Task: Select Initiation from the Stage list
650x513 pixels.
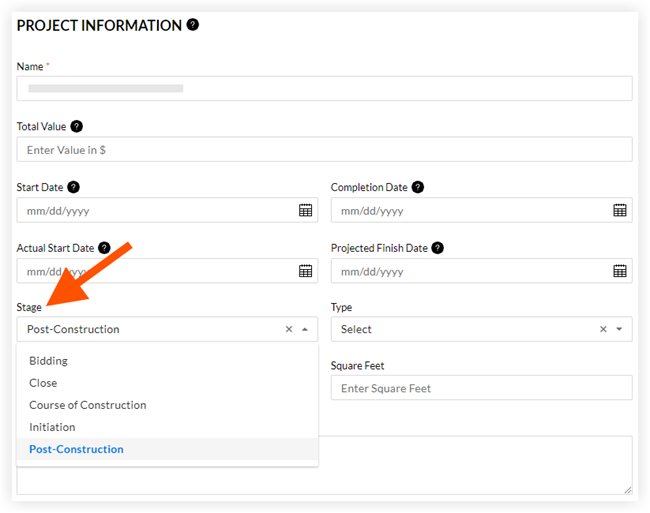Action: click(x=52, y=427)
